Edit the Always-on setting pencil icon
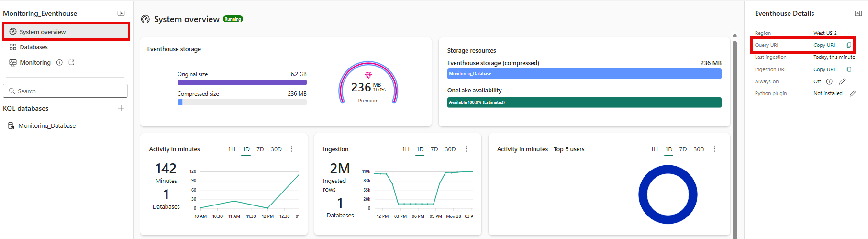 [x=842, y=81]
